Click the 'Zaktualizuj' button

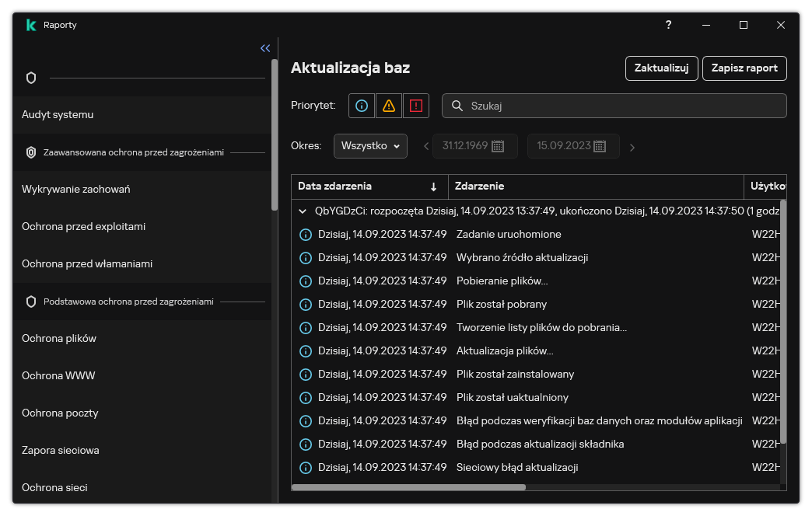tap(661, 68)
